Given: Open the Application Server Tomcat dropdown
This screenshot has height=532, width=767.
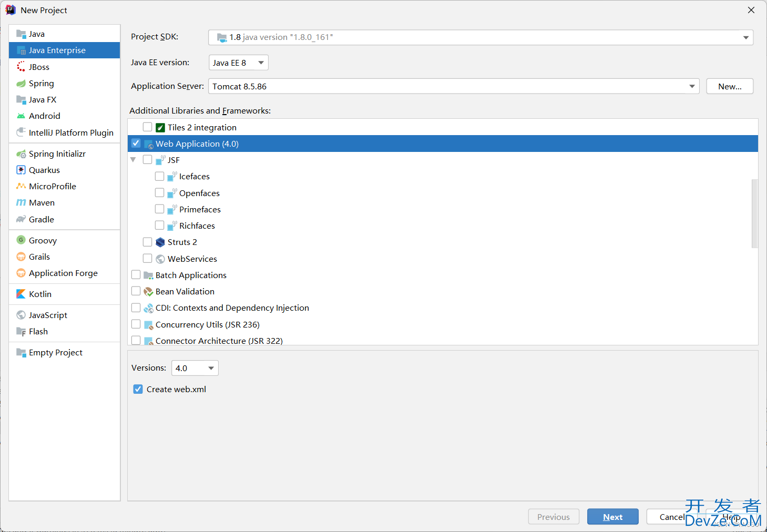Looking at the screenshot, I should tap(454, 86).
